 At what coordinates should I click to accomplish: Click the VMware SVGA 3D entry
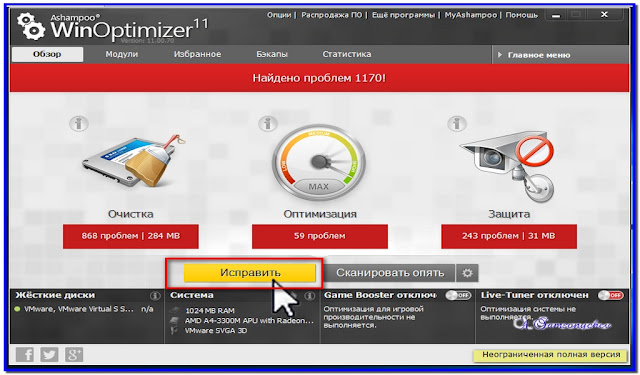coord(216,331)
